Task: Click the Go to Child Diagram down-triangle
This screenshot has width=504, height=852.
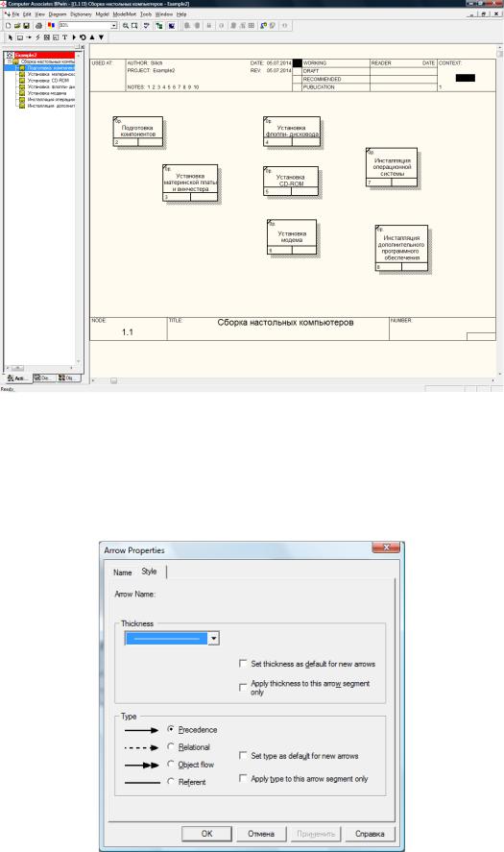Action: (101, 37)
